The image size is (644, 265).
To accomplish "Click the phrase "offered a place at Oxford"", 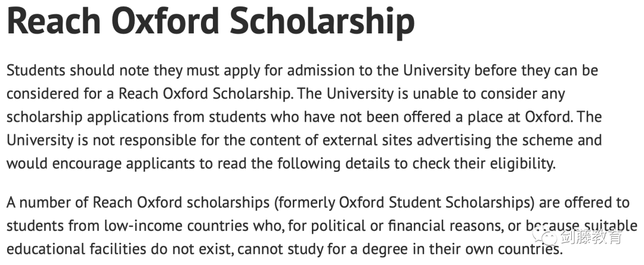I will click(x=488, y=117).
